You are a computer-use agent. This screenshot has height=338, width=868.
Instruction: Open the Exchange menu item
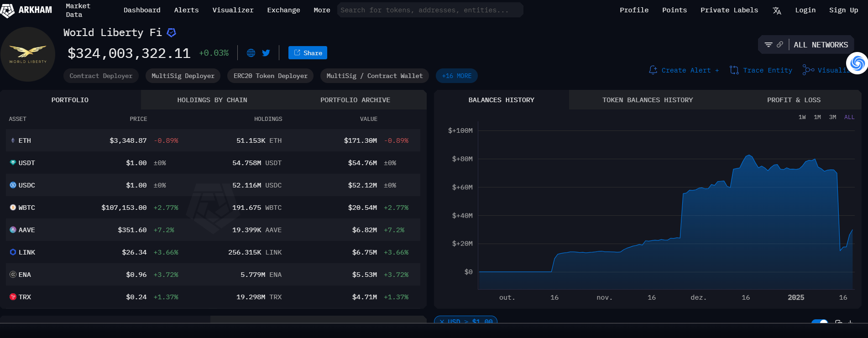pyautogui.click(x=283, y=10)
